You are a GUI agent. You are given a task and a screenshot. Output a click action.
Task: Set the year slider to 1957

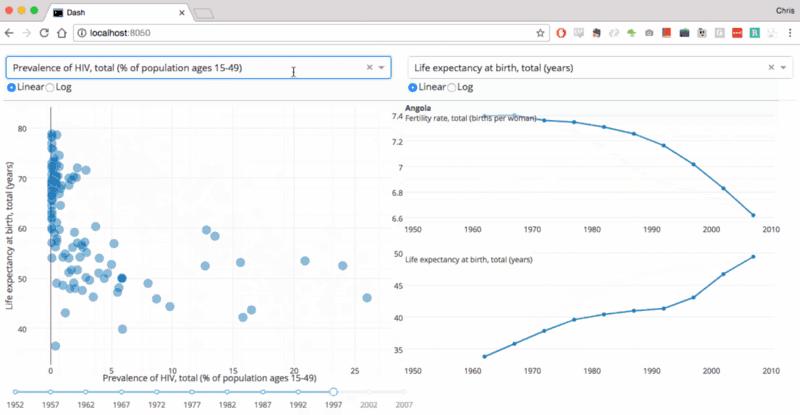pyautogui.click(x=51, y=392)
